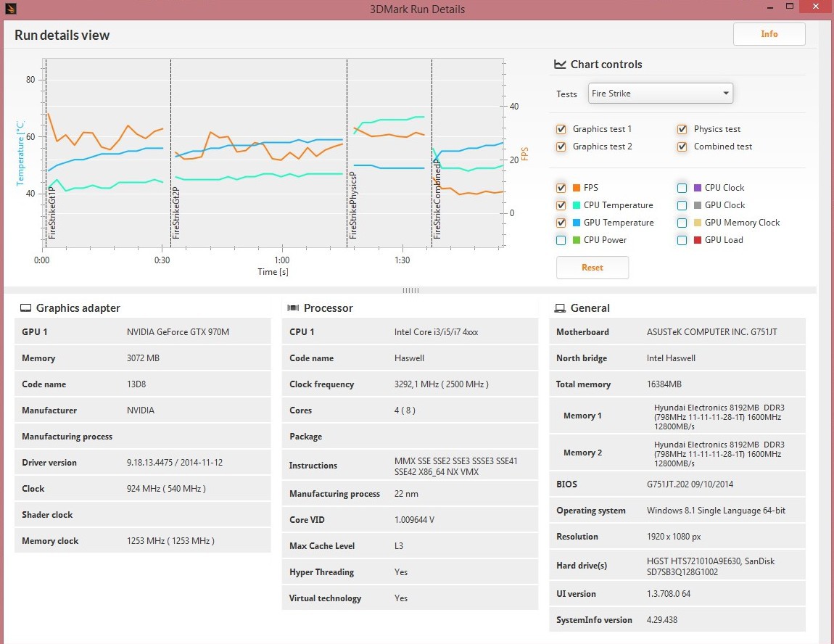Screen dimensions: 834x644
Task: Maximize the 3DMark Run Details window
Action: pyautogui.click(x=790, y=7)
